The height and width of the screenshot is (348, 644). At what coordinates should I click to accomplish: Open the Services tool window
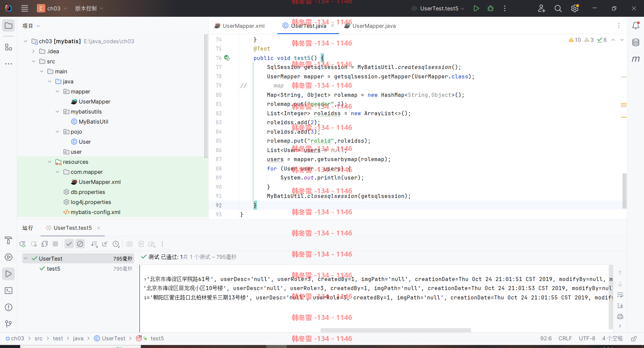coord(8,257)
